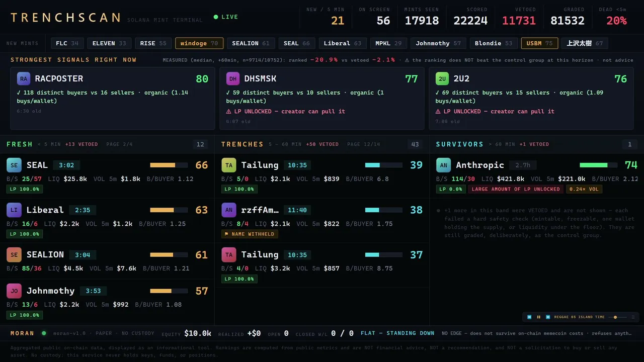Select the SEAL 66 new mint chip

pyautogui.click(x=297, y=43)
